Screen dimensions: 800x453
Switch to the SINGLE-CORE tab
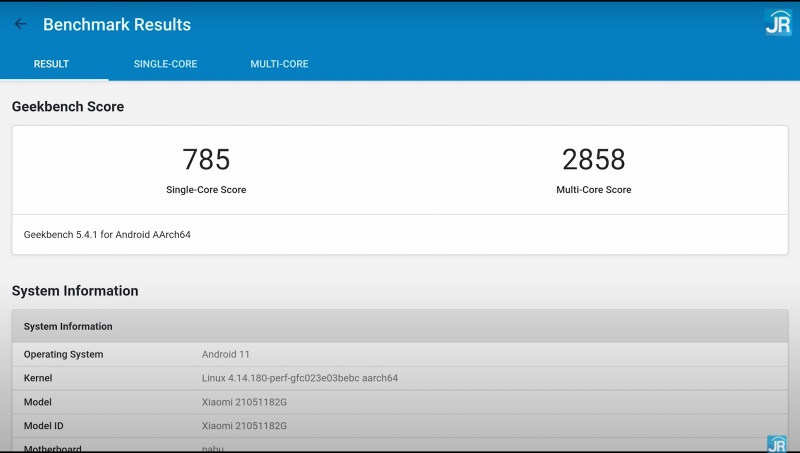coord(165,64)
